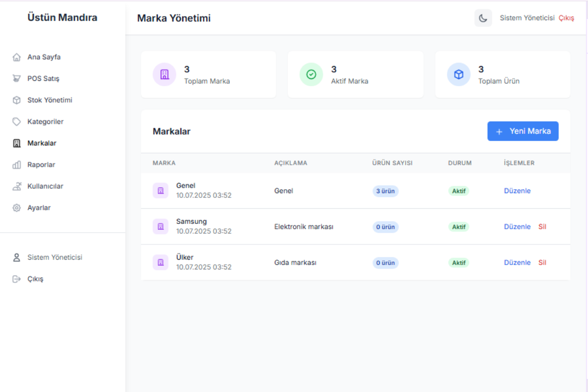
Task: Click the Yeni Marka button
Action: pyautogui.click(x=522, y=131)
